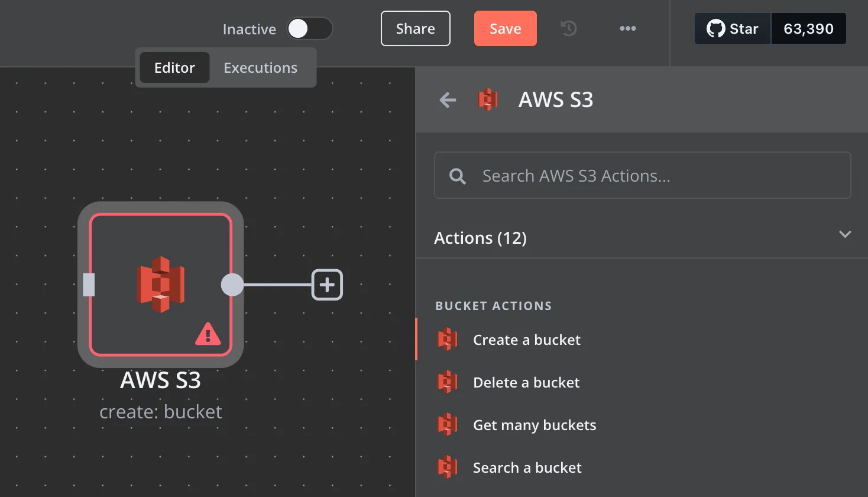Click the search magnifier icon
This screenshot has width=868, height=497.
[x=457, y=176]
